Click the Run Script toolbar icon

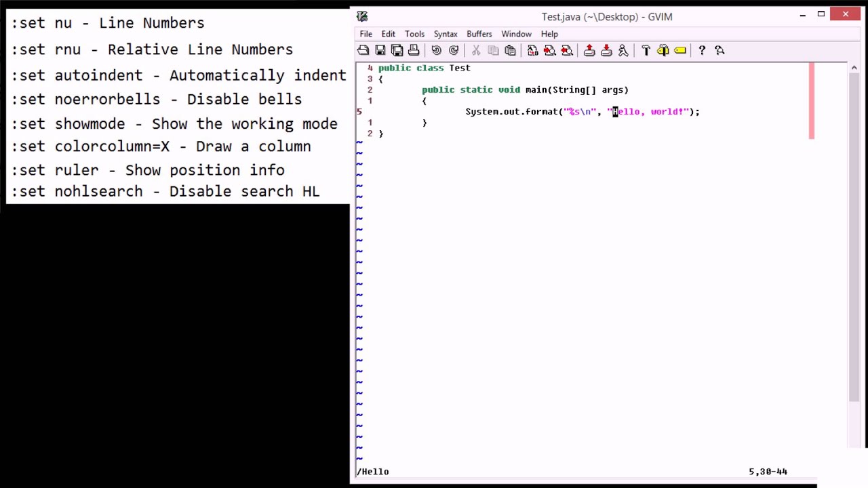[x=623, y=50]
